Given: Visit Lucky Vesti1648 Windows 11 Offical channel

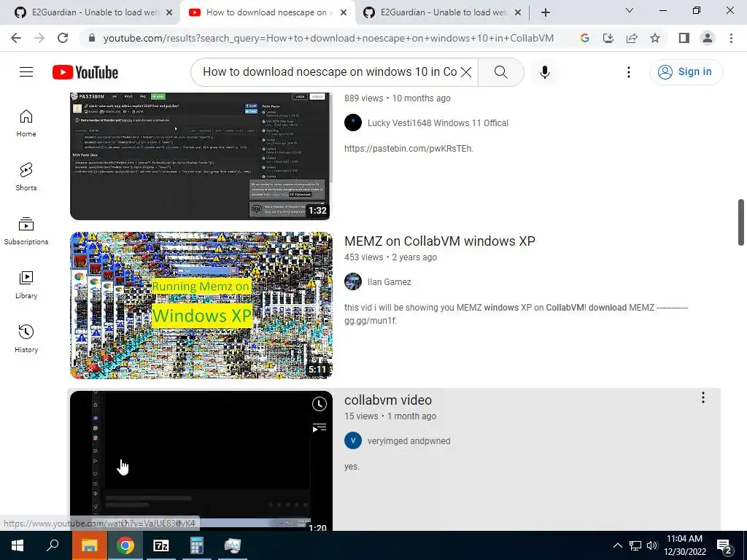Looking at the screenshot, I should coord(438,122).
